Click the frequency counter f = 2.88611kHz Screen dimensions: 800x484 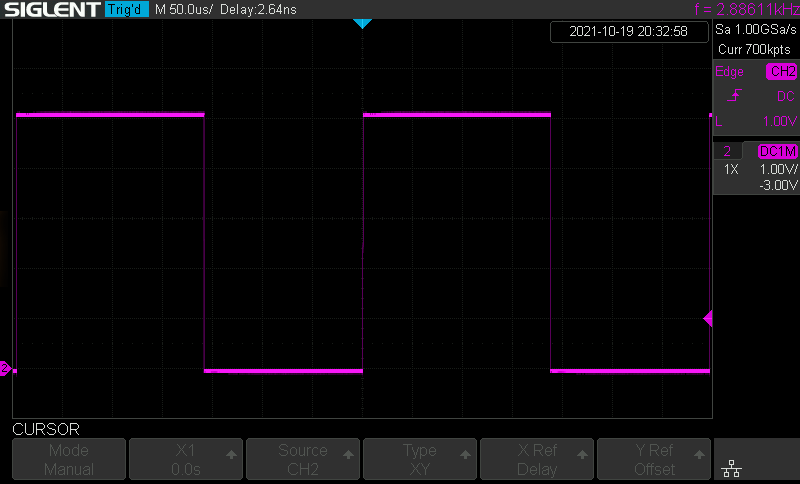click(746, 9)
